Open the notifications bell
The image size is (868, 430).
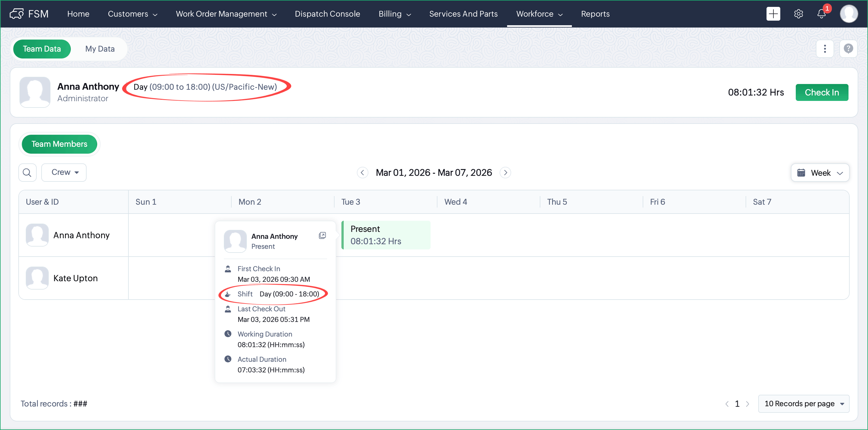point(822,14)
